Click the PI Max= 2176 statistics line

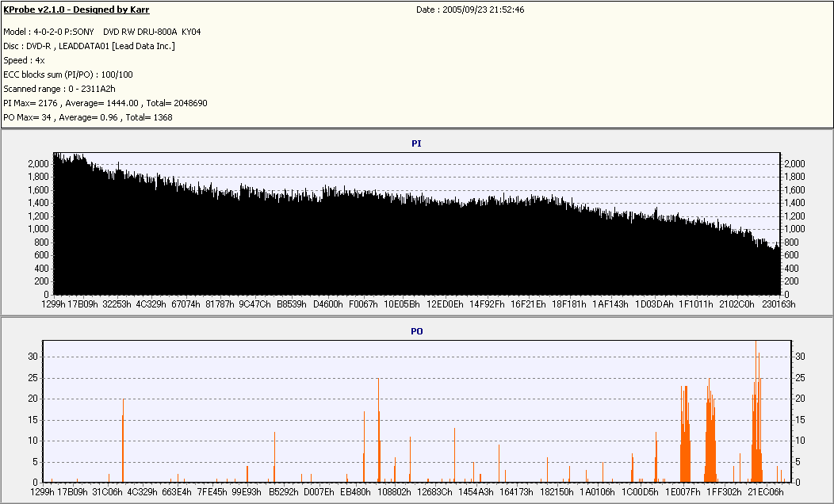tap(105, 103)
